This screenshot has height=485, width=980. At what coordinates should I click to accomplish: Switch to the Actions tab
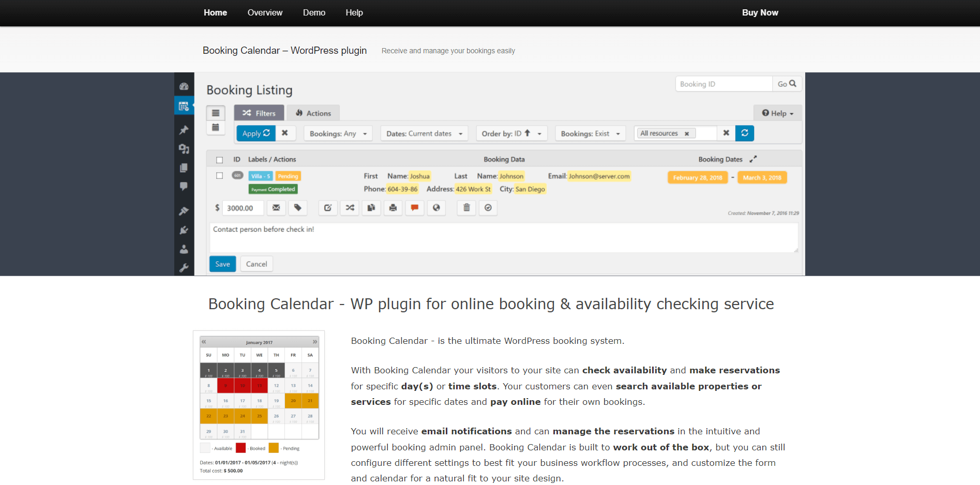tap(313, 113)
